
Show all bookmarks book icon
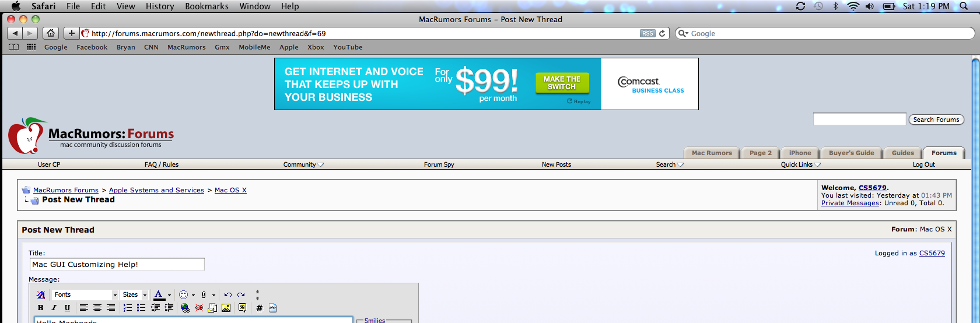[x=13, y=47]
